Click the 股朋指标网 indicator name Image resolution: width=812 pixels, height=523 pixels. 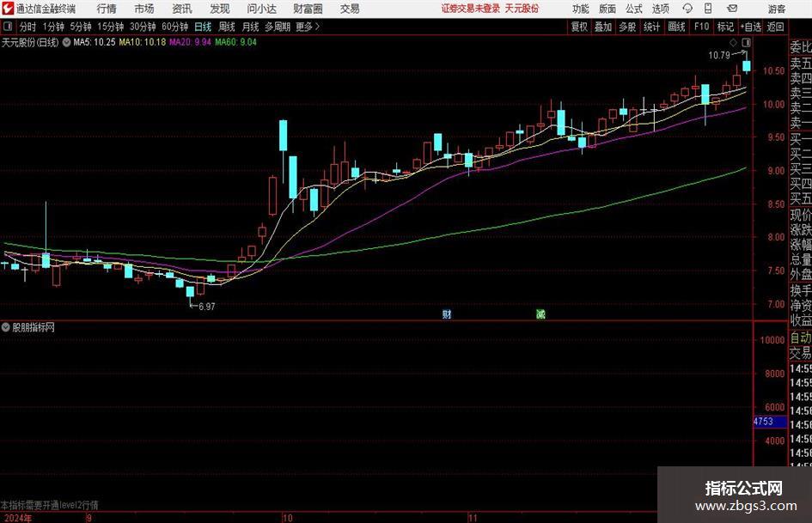[x=34, y=327]
